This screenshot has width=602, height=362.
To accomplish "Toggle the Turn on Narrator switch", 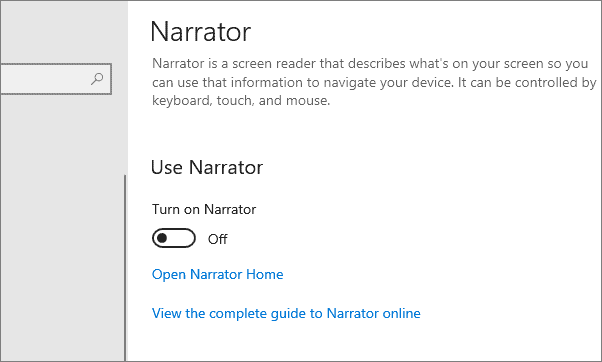I will pyautogui.click(x=174, y=238).
